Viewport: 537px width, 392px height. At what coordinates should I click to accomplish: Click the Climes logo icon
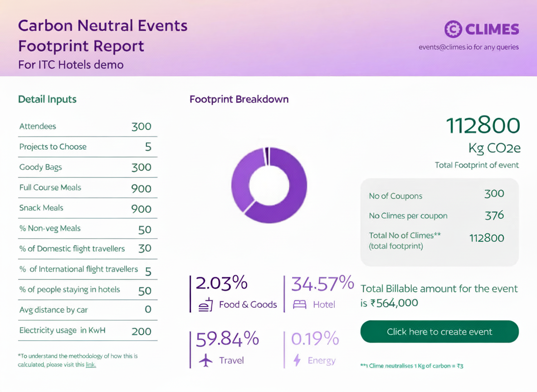tap(453, 29)
